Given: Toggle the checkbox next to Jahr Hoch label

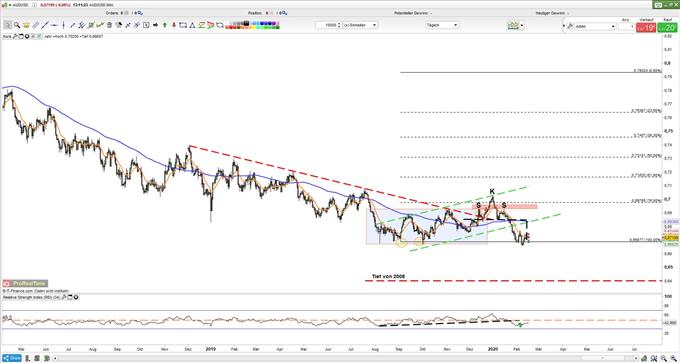Looking at the screenshot, I should tap(39, 36).
